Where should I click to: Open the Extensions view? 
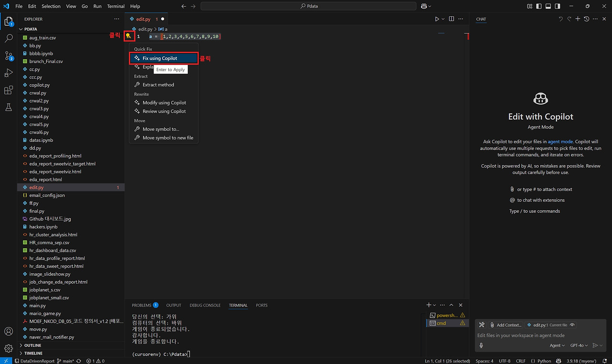pyautogui.click(x=9, y=90)
